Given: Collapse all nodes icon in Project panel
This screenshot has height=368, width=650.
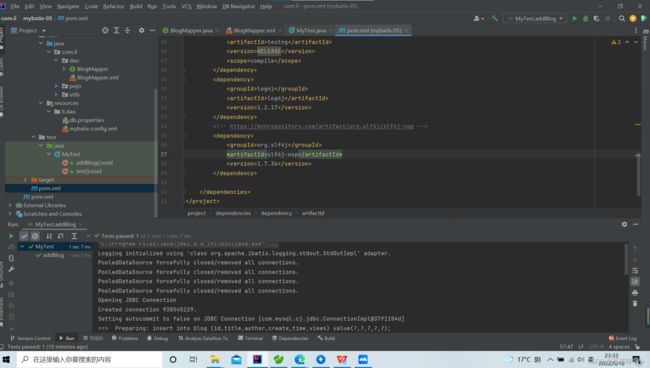Looking at the screenshot, I should click(x=127, y=30).
